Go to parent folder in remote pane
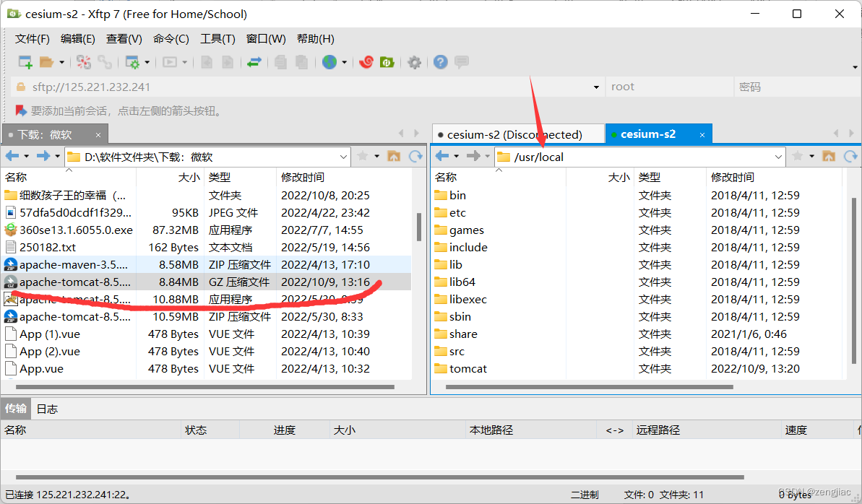The image size is (862, 504). pos(829,157)
